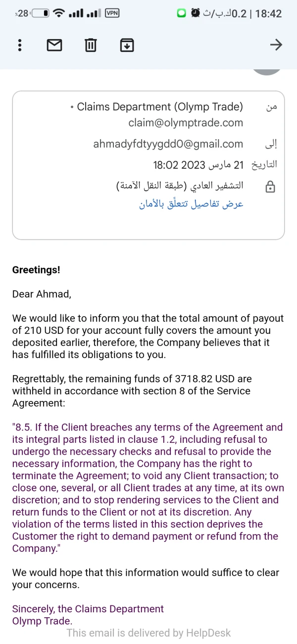297x644 pixels.
Task: Tap the date 21 مارس 2023 18:02
Action: (198, 164)
